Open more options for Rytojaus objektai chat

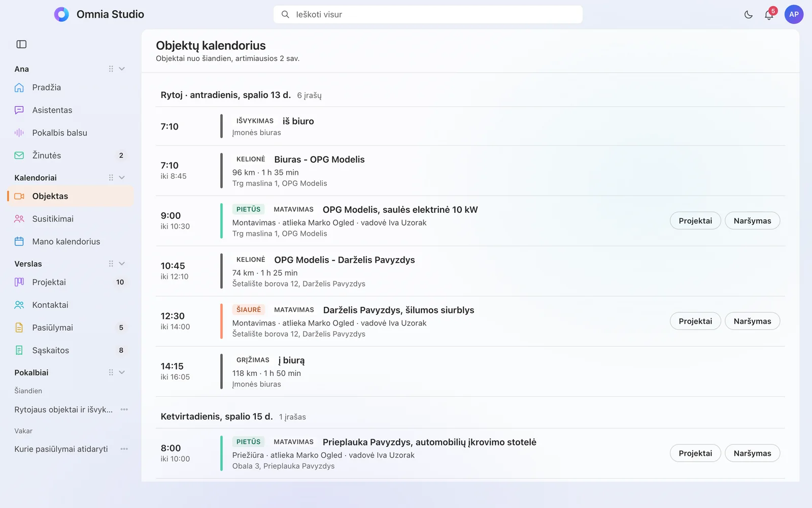(124, 409)
